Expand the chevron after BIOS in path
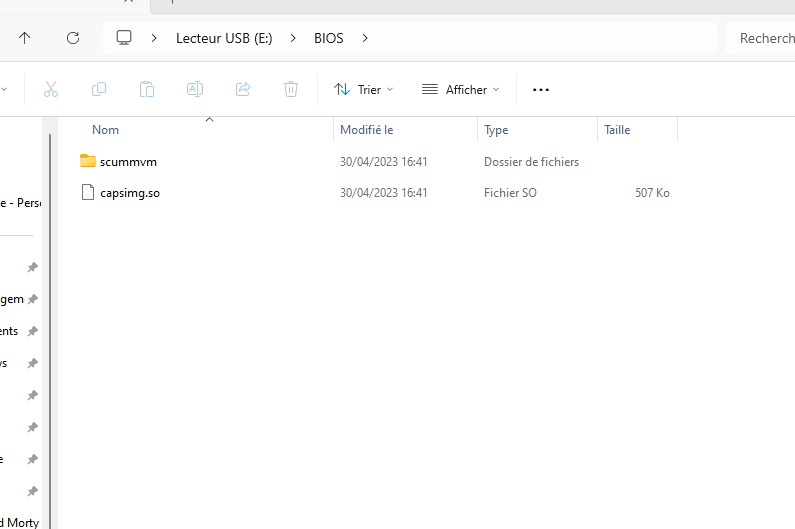795x529 pixels. point(365,38)
